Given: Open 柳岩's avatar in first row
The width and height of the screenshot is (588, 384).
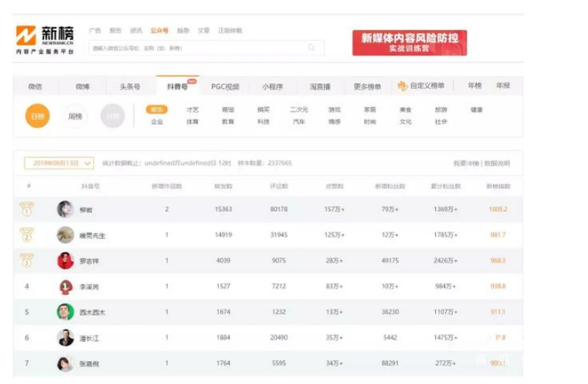Looking at the screenshot, I should [x=65, y=209].
